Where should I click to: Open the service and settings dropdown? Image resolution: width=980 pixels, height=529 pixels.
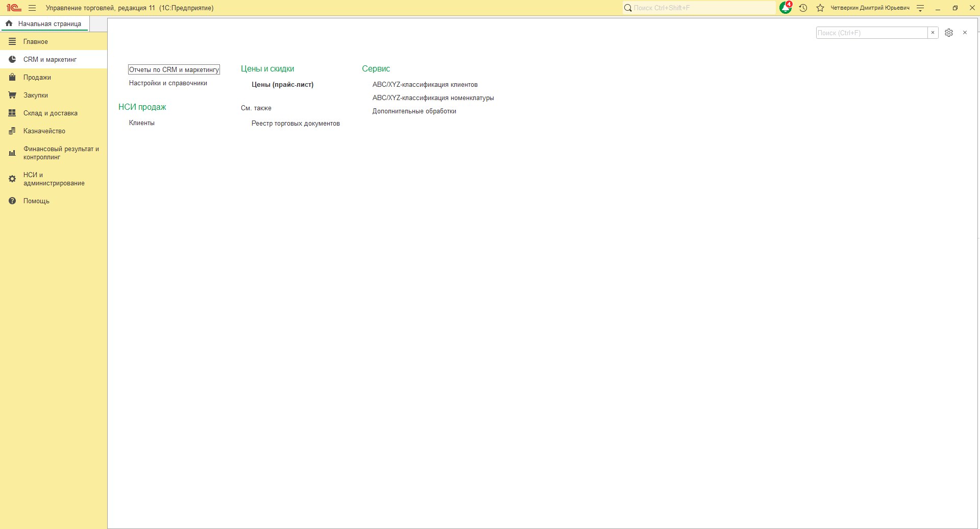[x=920, y=8]
